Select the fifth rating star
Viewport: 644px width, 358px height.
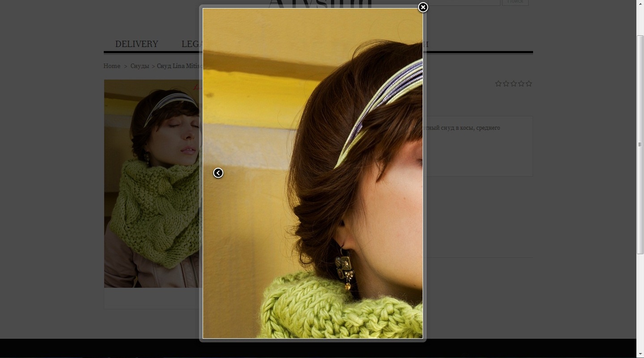click(529, 84)
